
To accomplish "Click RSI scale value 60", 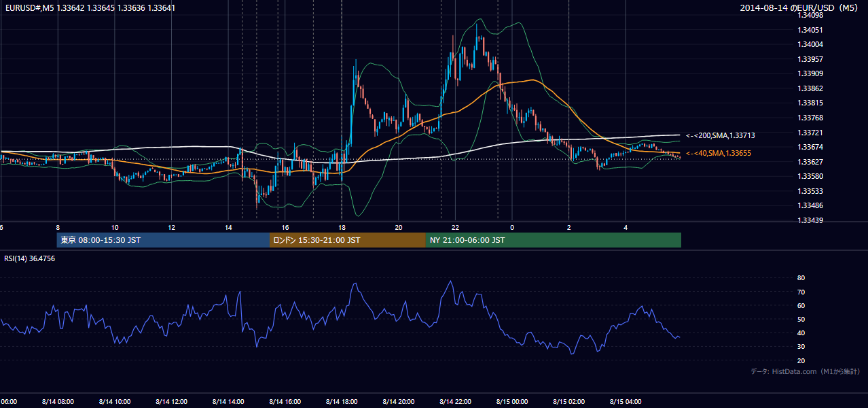I will (x=801, y=305).
